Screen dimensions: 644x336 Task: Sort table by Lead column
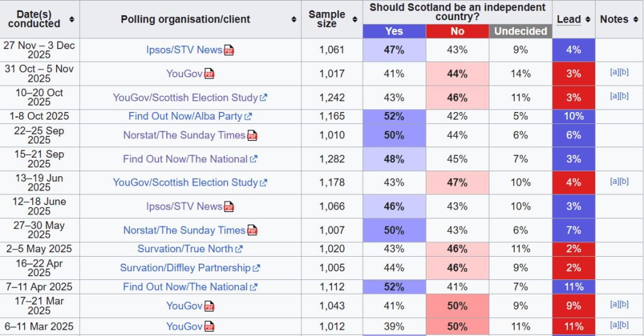(x=588, y=19)
